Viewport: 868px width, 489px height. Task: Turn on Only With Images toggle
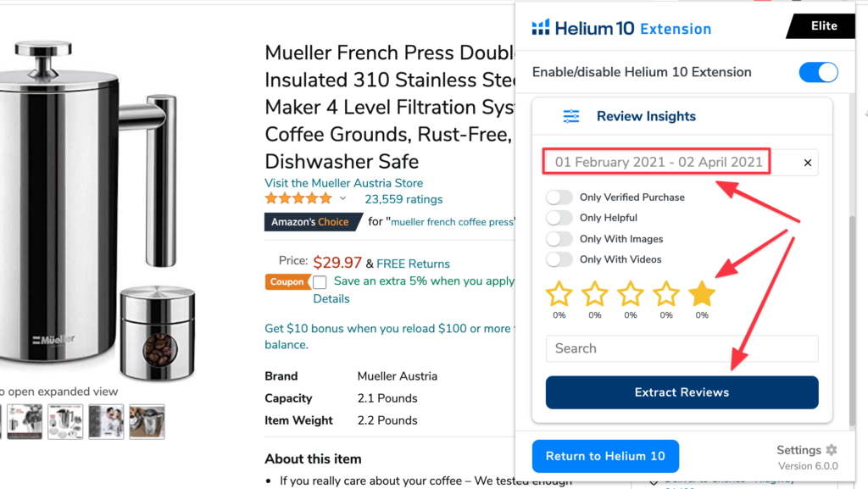[x=559, y=239]
